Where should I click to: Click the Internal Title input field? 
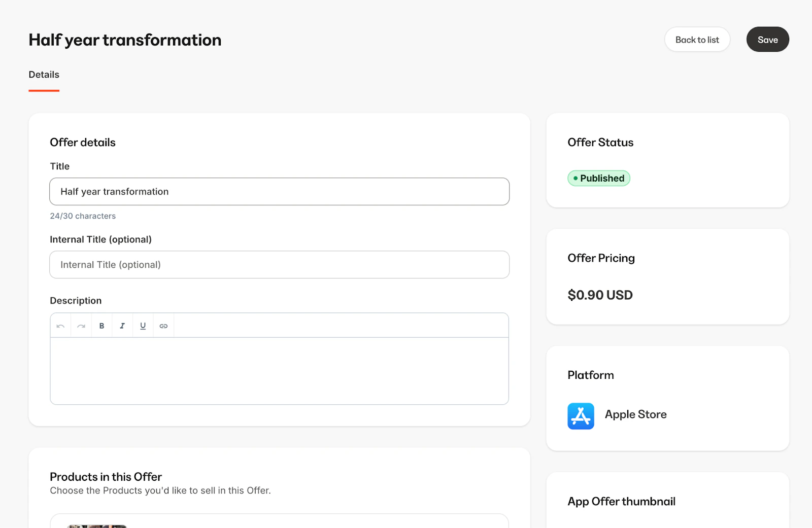(279, 264)
